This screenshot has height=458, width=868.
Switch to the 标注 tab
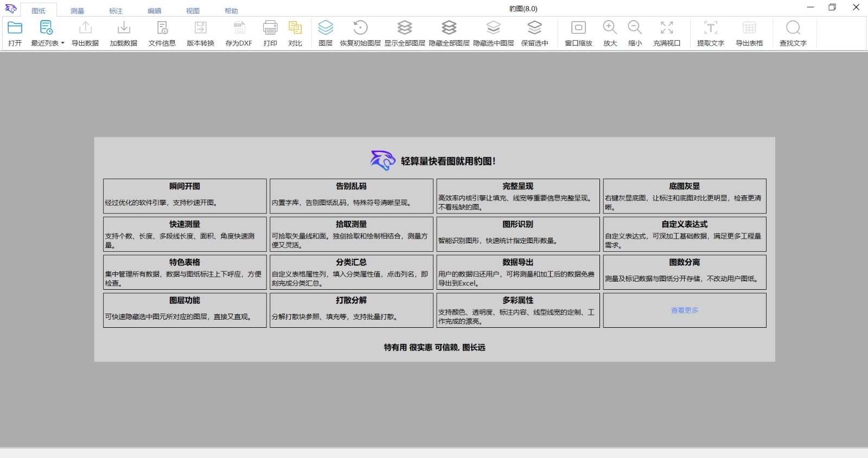pos(116,11)
